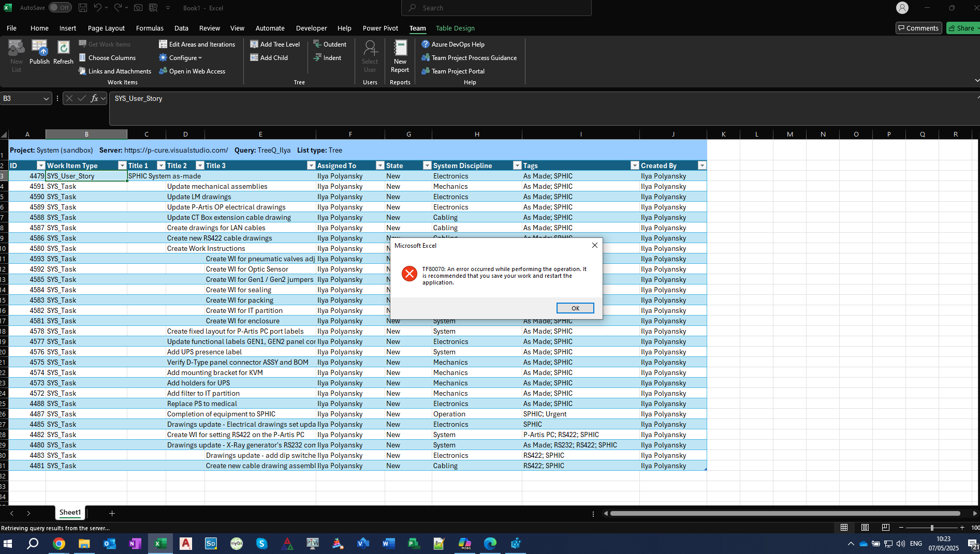Switch to Page Layout view in status bar

[x=865, y=528]
